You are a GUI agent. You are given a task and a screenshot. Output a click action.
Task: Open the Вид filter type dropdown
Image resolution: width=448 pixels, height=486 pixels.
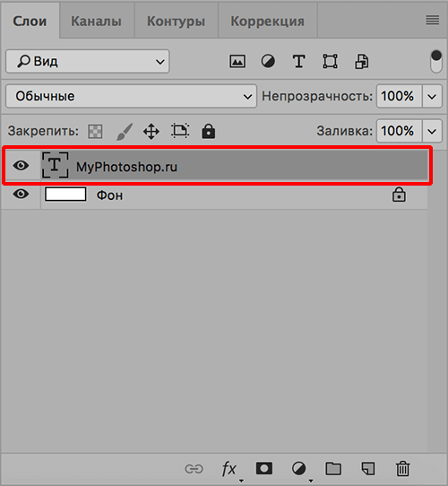pyautogui.click(x=88, y=61)
